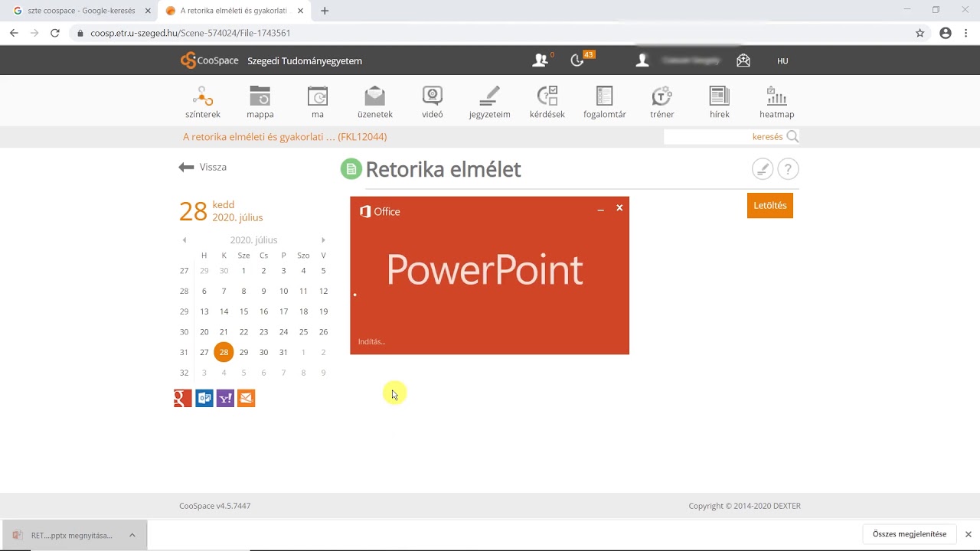Expand options for the downloaded pptx file
Viewport: 980px width, 551px height.
[x=132, y=535]
